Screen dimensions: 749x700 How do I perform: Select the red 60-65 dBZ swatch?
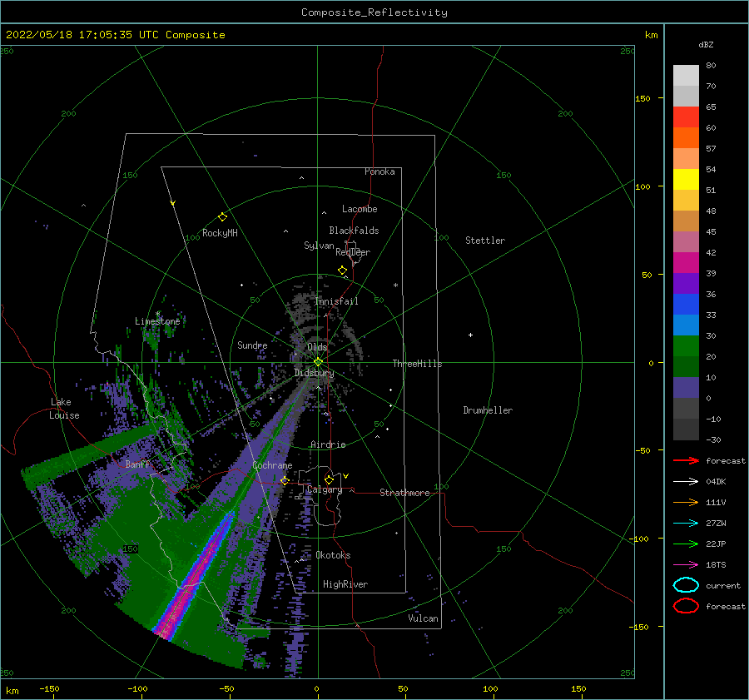coord(686,117)
